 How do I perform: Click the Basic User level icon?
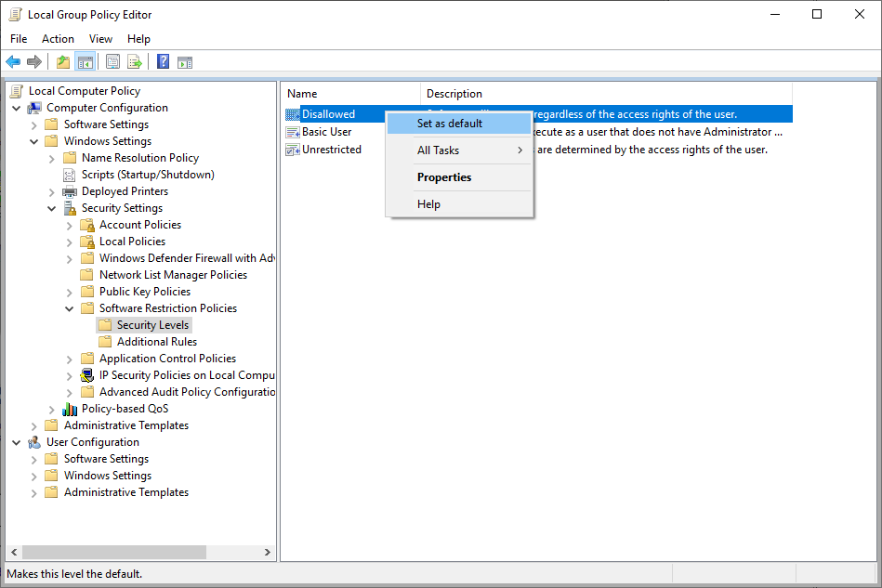[x=293, y=132]
